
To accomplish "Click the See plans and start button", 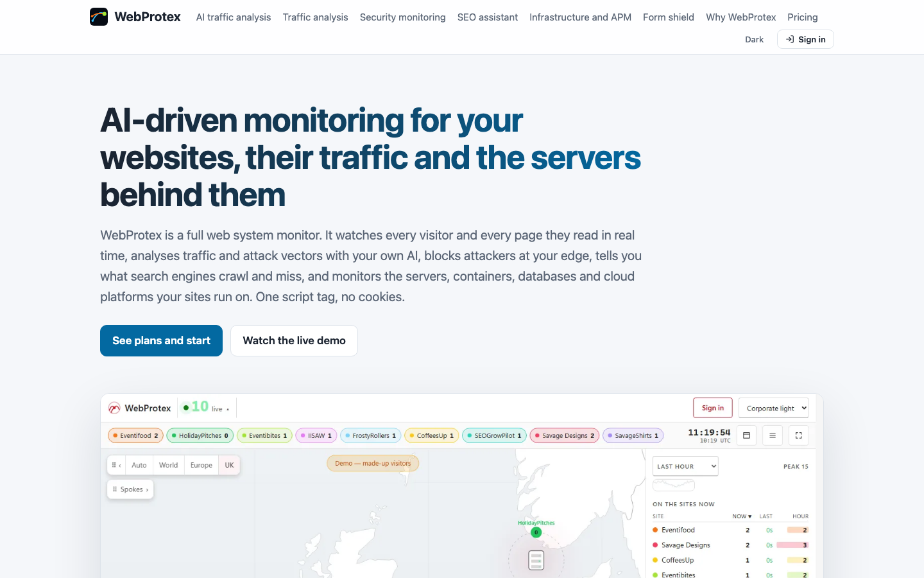I will (x=161, y=340).
